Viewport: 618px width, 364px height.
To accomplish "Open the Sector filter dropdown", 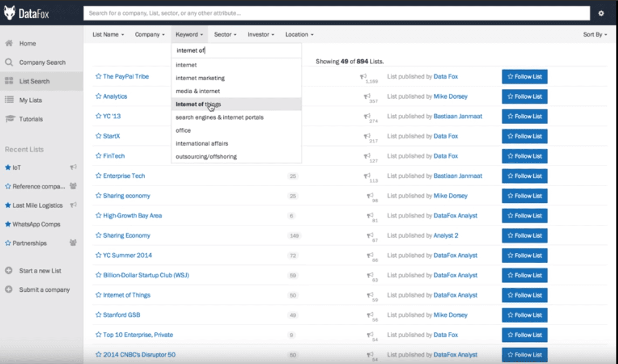I will tap(225, 35).
